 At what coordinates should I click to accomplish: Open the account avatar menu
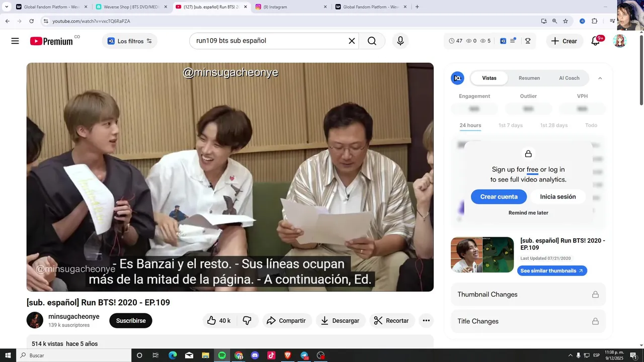(619, 41)
